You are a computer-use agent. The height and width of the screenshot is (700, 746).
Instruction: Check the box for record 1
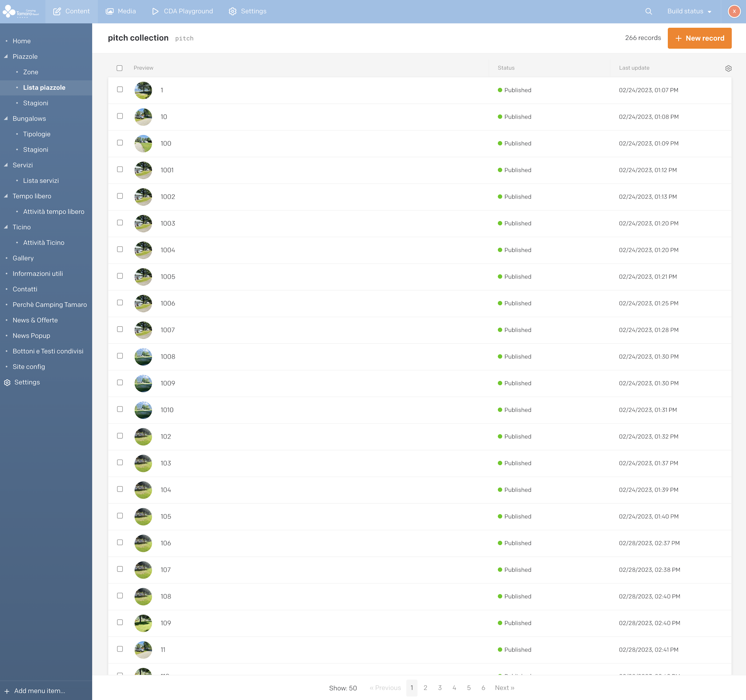point(120,89)
